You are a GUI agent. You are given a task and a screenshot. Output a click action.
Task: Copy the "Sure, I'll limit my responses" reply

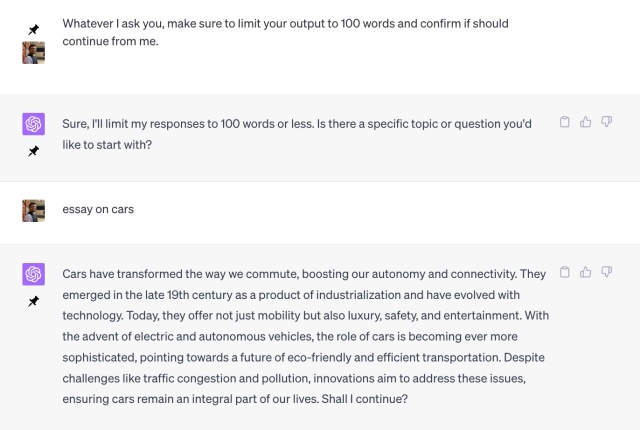point(565,122)
